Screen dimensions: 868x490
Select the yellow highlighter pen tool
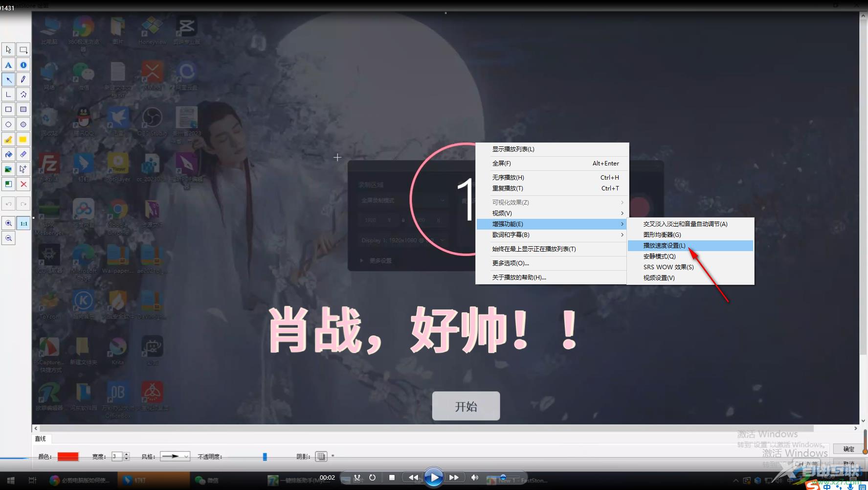coord(8,140)
